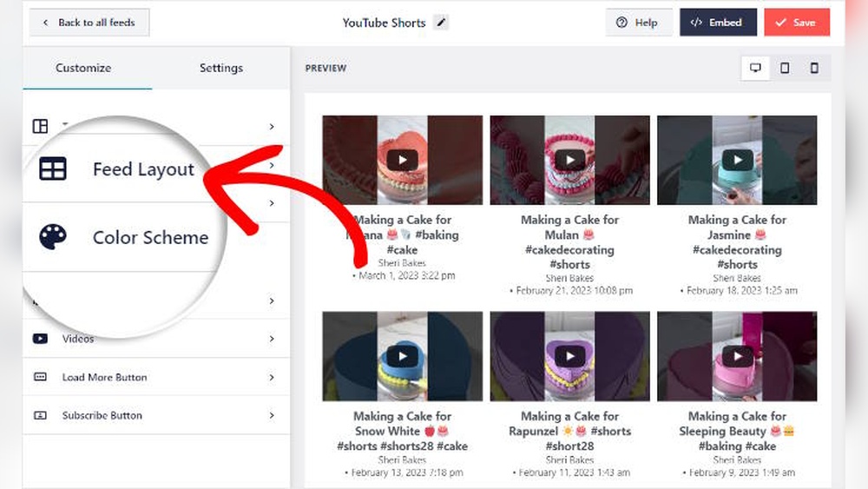
Task: Click the date February 18, 2023 1:25 am
Action: 742,291
